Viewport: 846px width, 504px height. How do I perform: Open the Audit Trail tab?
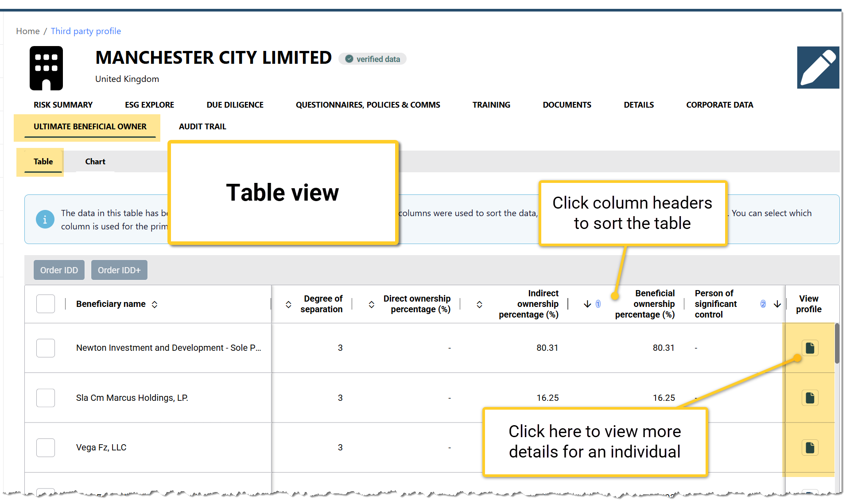202,127
